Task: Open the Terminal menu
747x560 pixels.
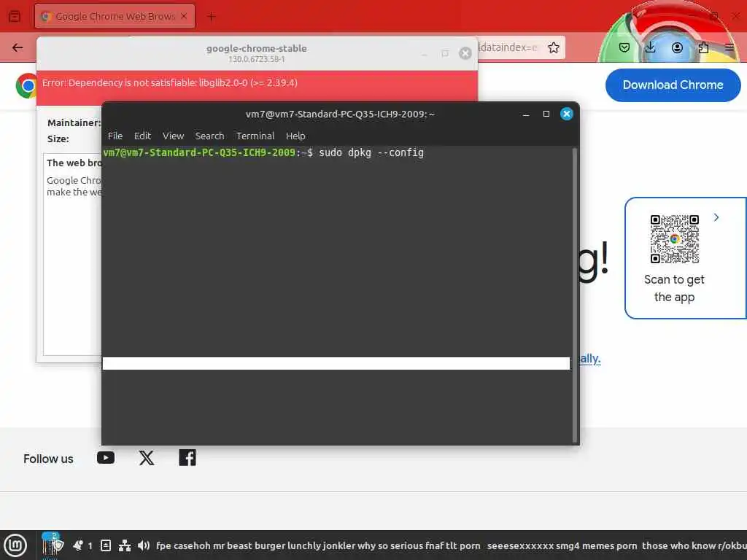Action: tap(255, 136)
